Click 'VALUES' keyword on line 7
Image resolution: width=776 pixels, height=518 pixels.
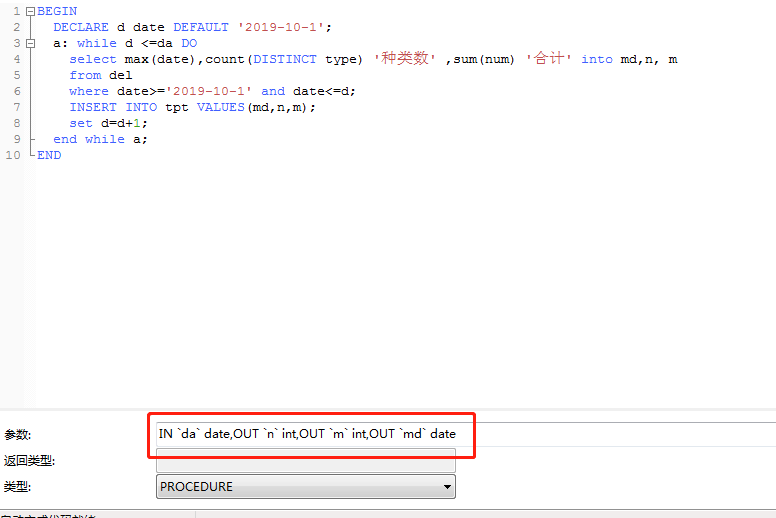click(x=221, y=107)
